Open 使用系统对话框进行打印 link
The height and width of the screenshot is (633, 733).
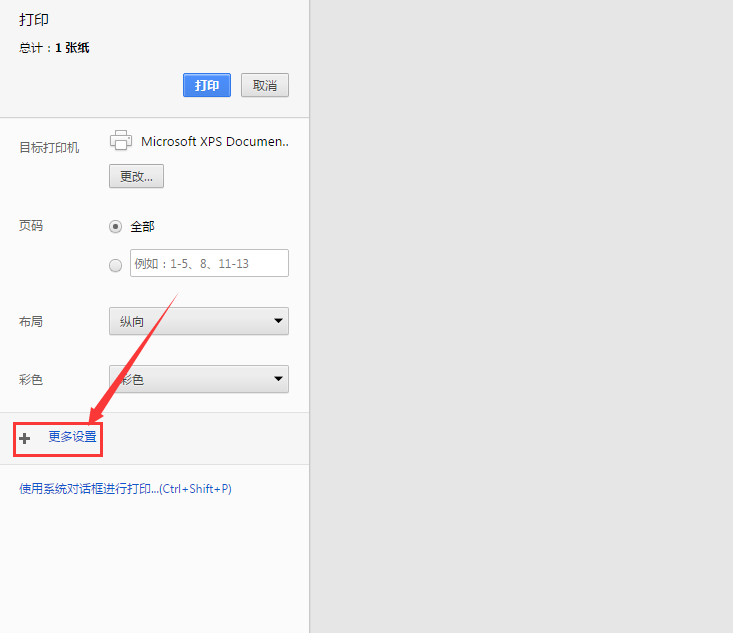(x=125, y=489)
